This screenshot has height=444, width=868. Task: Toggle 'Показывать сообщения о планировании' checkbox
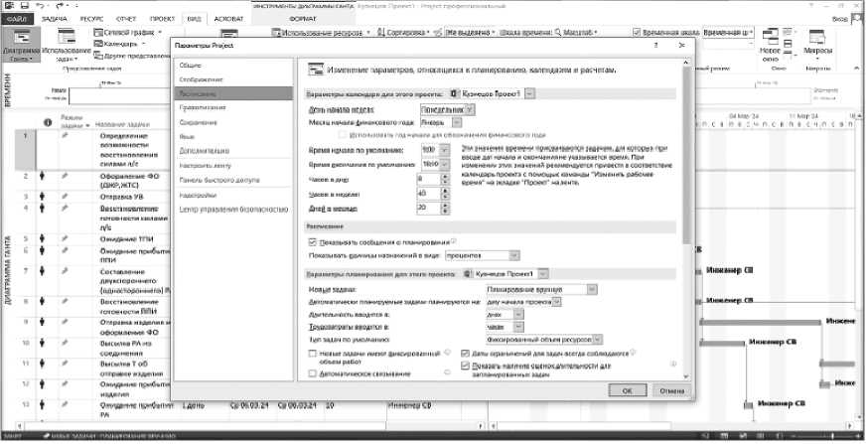click(314, 241)
